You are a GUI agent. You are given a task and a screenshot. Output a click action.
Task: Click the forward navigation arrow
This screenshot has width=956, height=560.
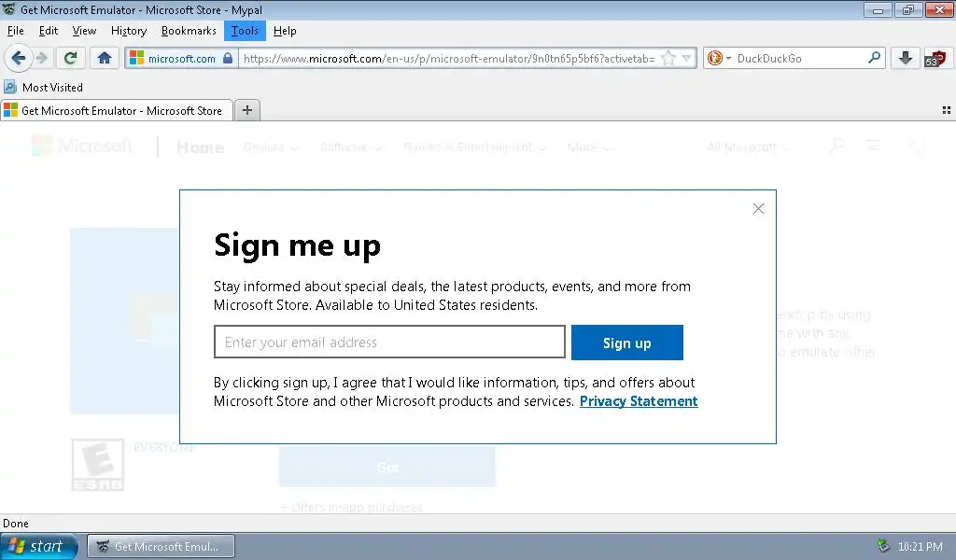point(42,59)
